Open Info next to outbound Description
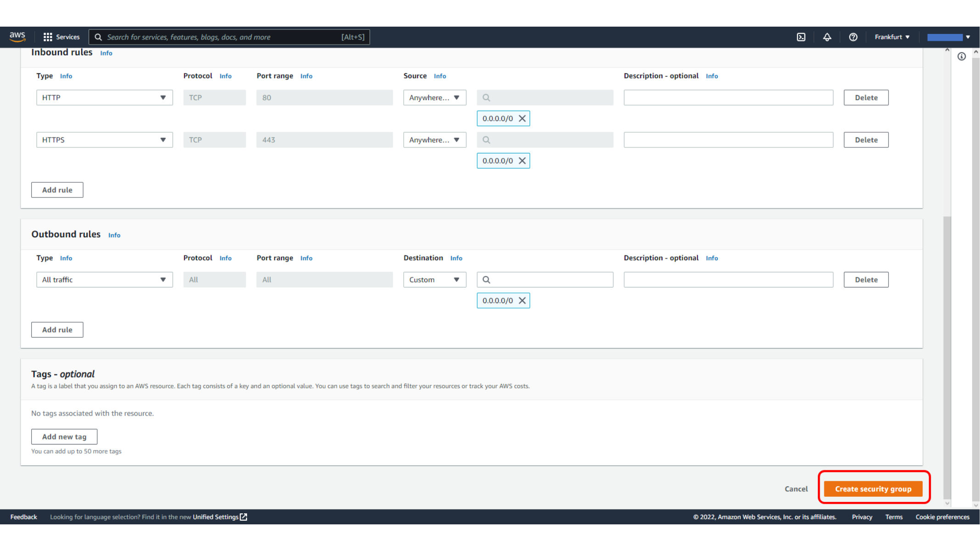This screenshot has height=551, width=980. [712, 259]
